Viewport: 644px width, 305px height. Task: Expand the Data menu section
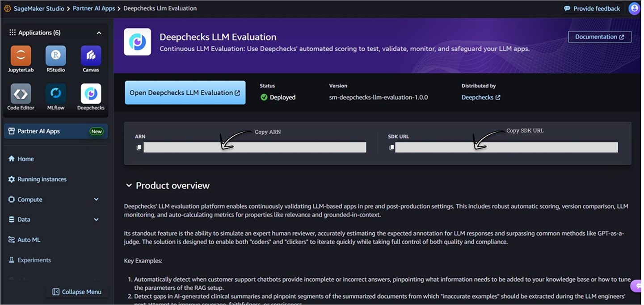pyautogui.click(x=96, y=219)
